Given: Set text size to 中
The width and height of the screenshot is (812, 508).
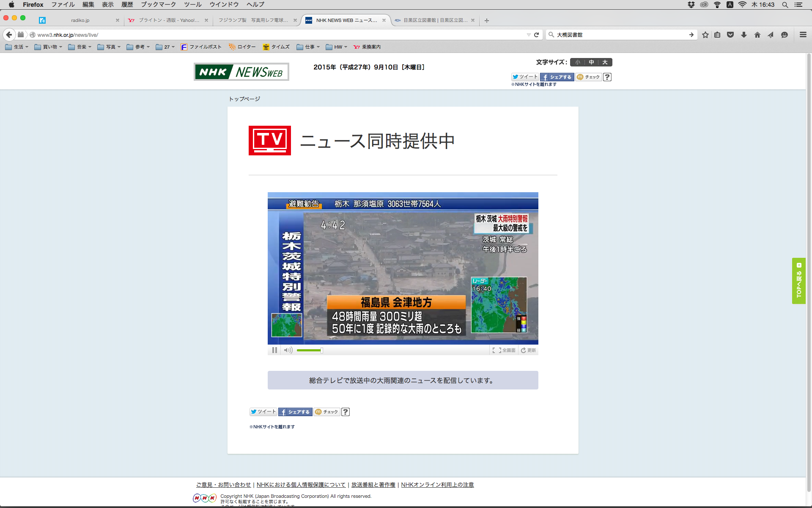Looking at the screenshot, I should 591,62.
